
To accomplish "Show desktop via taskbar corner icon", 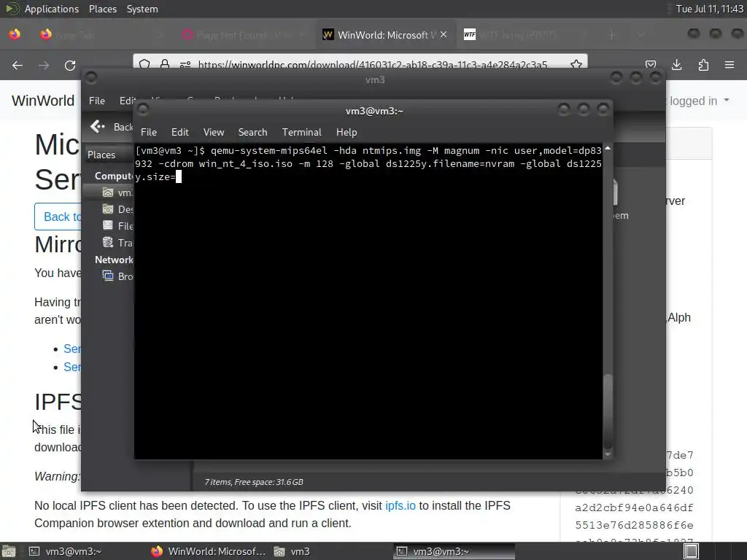I will tap(9, 551).
